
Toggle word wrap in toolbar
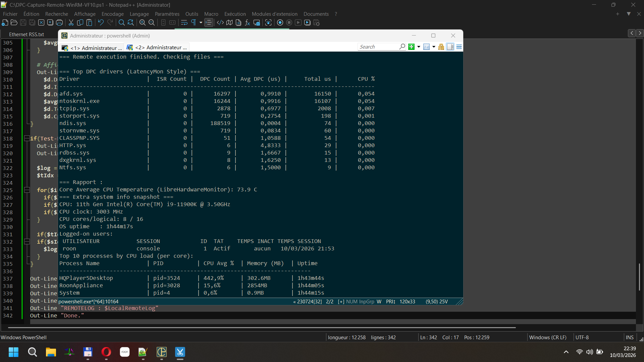click(x=184, y=23)
